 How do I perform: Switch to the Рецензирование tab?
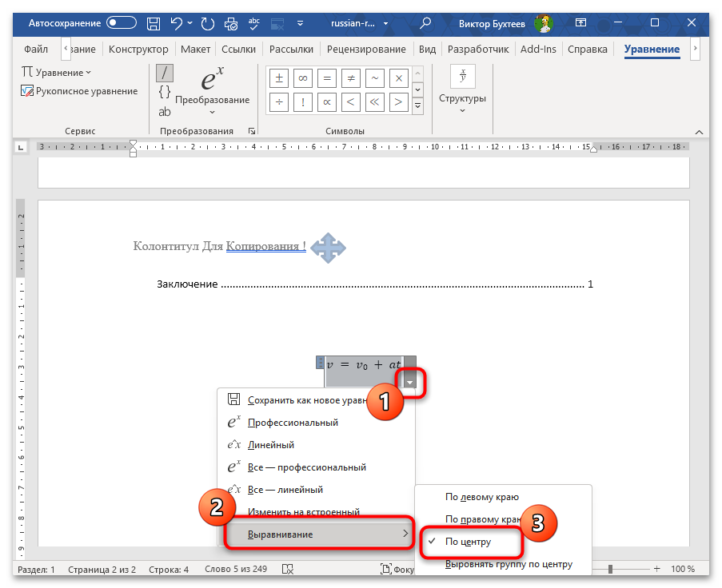coord(366,50)
